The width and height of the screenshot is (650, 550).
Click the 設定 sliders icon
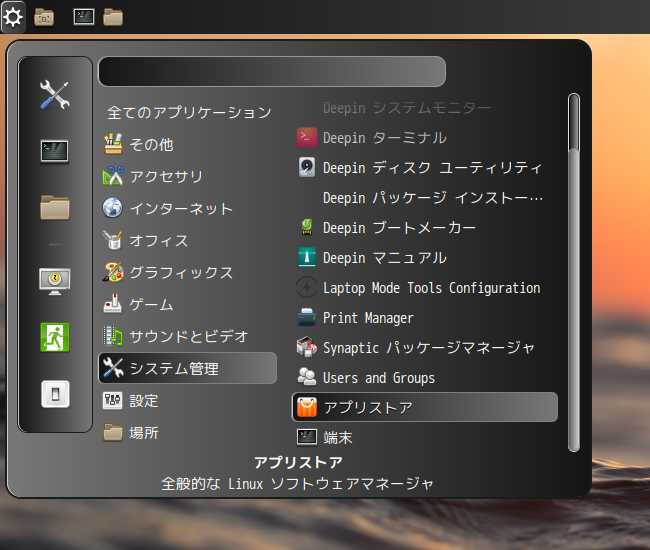tap(113, 401)
